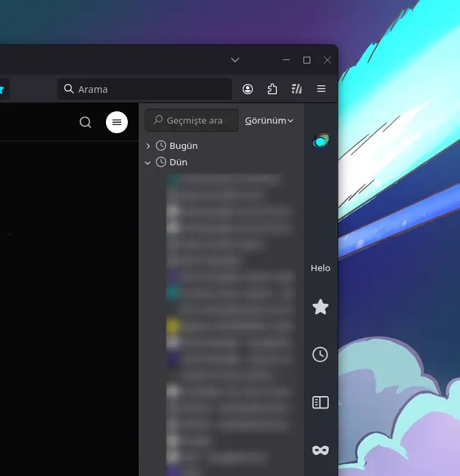460x476 pixels.
Task: Click the webpage search magnifier icon
Action: tap(85, 122)
